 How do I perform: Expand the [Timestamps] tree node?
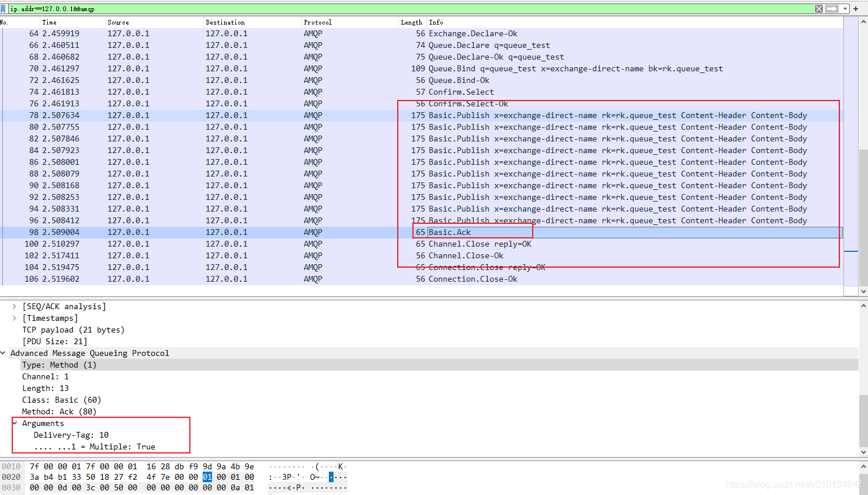pyautogui.click(x=14, y=318)
